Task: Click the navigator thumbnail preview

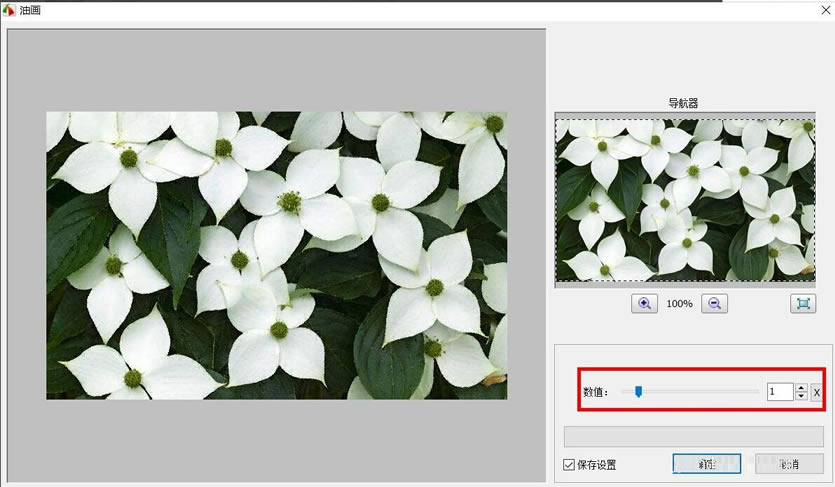Action: 685,200
